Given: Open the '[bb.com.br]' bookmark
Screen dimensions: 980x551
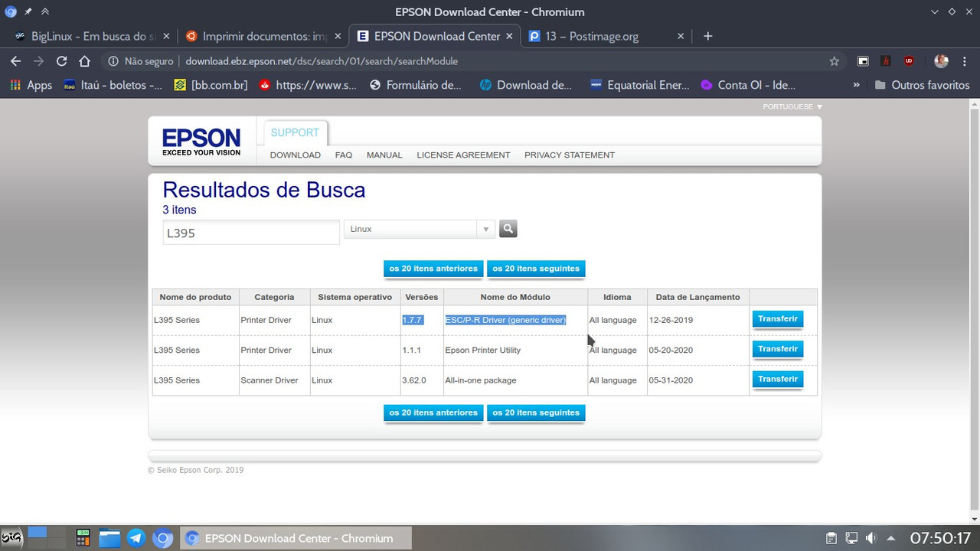Looking at the screenshot, I should [211, 85].
